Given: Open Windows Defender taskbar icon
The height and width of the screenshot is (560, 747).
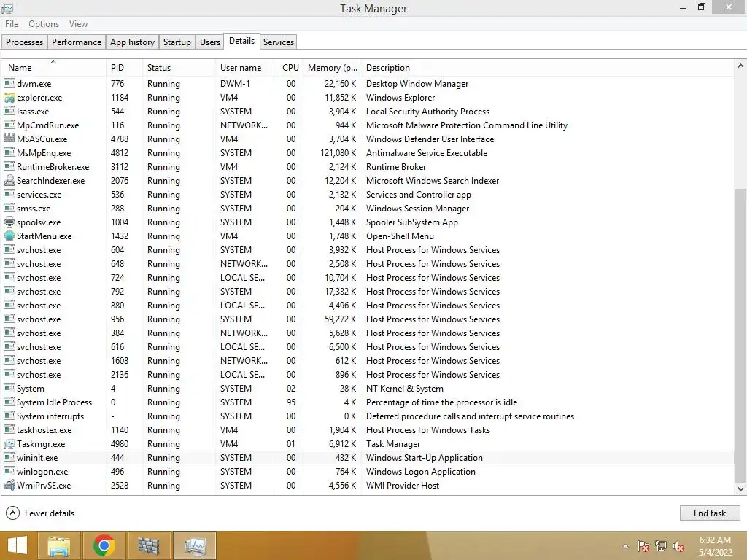Looking at the screenshot, I should 149,545.
